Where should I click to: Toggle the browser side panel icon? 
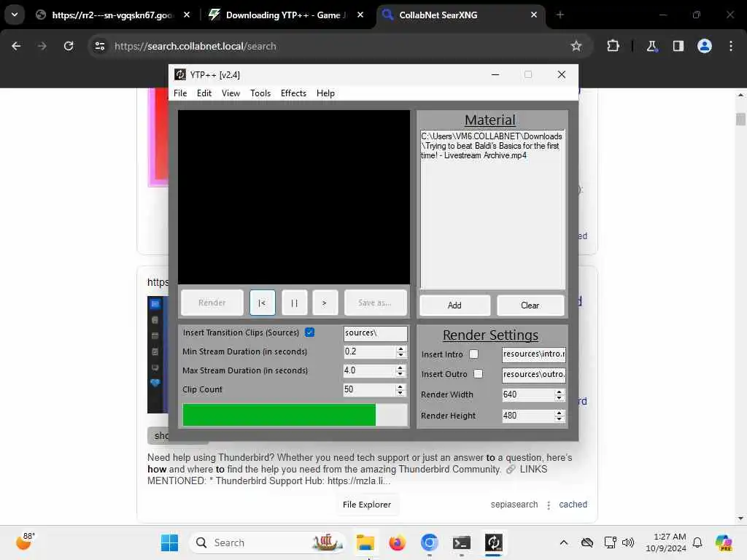[678, 46]
